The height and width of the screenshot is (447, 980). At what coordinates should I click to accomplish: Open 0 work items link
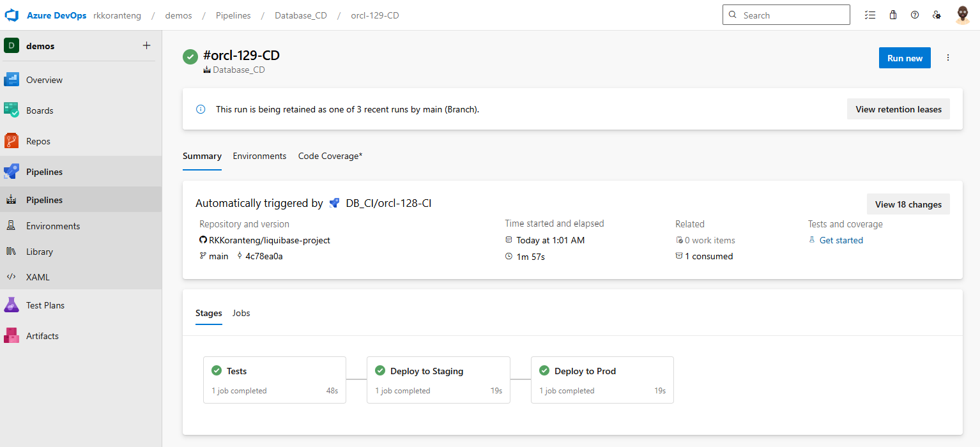(x=710, y=240)
